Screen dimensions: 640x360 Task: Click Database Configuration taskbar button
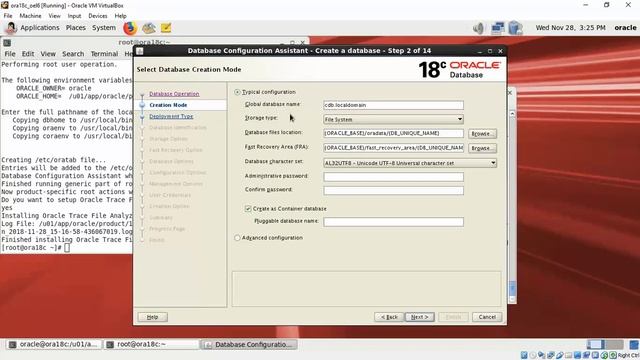249,344
